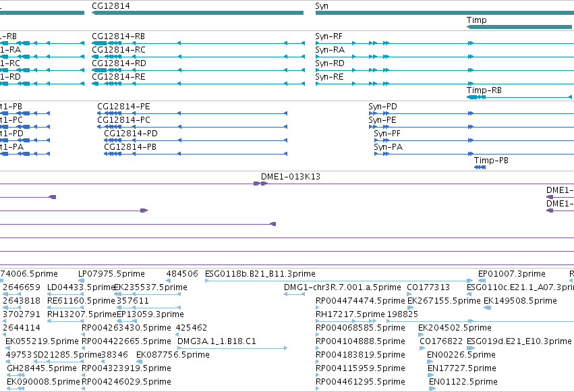
Task: Click the LP07975.5prime EST label
Action: point(112,274)
